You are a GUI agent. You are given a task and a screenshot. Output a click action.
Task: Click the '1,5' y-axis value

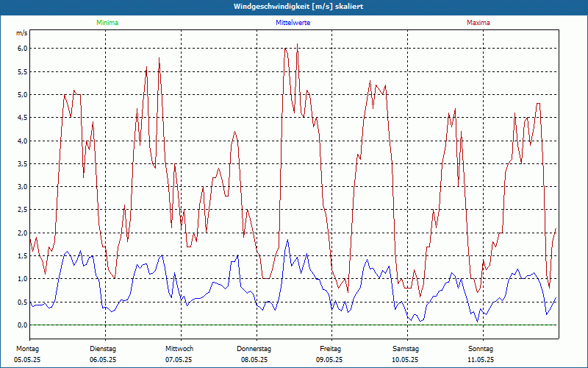[23, 255]
